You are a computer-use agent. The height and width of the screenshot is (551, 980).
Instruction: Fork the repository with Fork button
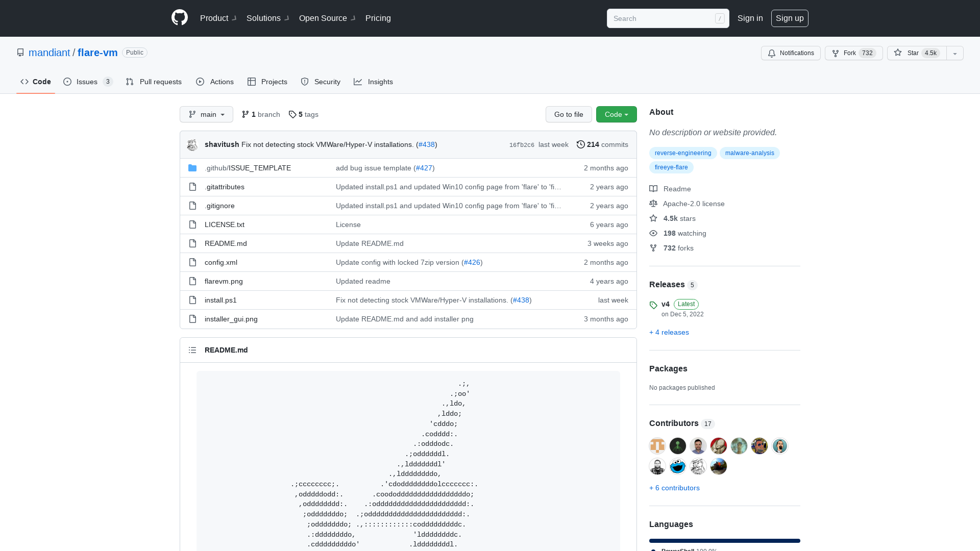point(853,53)
